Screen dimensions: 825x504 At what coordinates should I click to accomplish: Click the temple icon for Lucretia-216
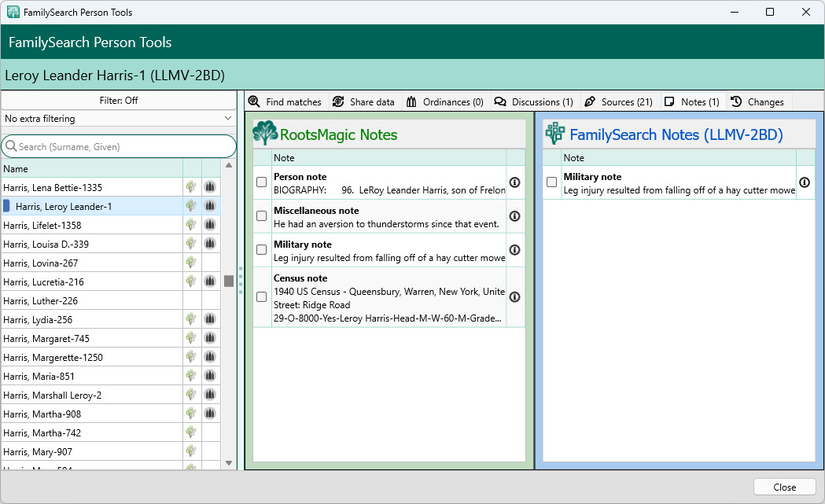click(x=210, y=281)
